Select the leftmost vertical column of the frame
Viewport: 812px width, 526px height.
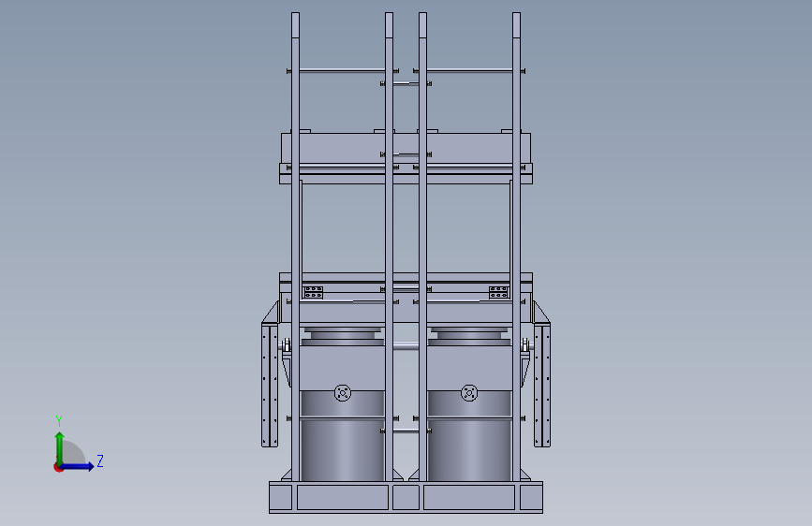point(295,247)
